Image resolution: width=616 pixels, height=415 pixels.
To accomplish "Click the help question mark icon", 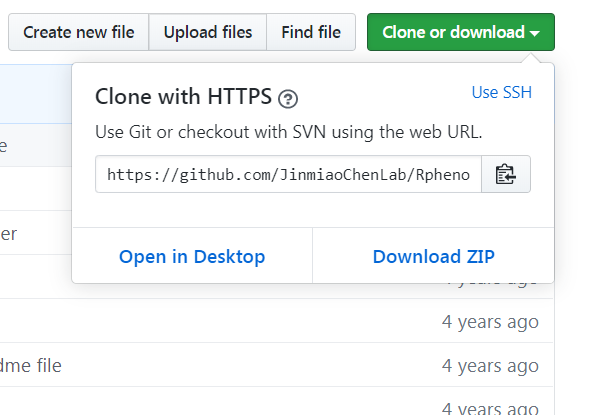I will point(288,98).
